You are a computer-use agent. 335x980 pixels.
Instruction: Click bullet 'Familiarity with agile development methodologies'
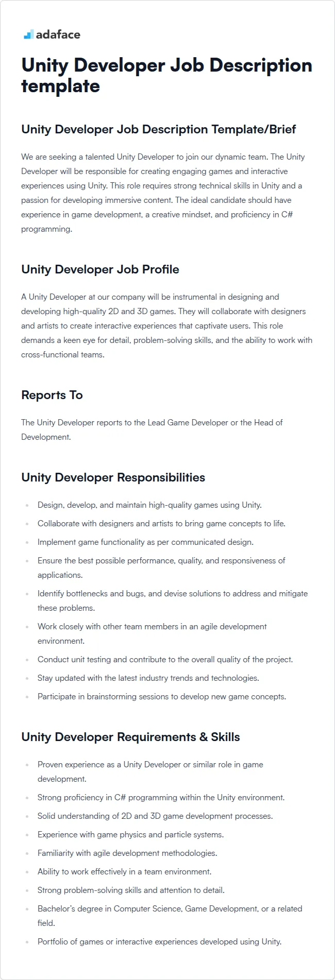point(127,853)
